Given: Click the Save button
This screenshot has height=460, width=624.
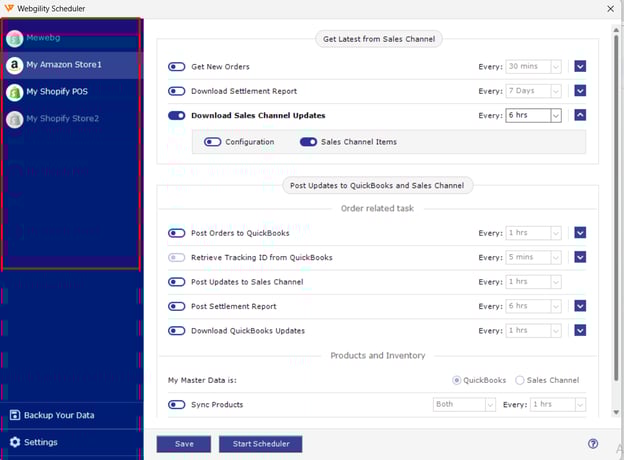Looking at the screenshot, I should 183,444.
